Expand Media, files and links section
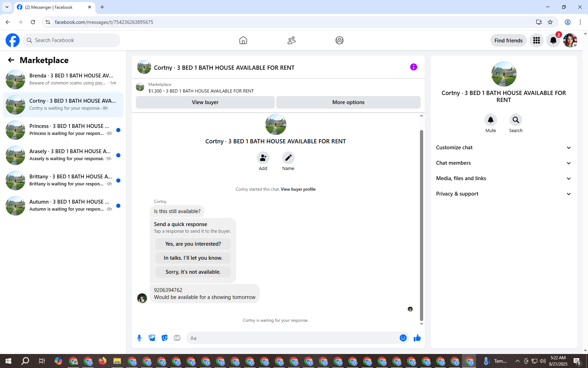The height and width of the screenshot is (368, 588). click(x=504, y=178)
